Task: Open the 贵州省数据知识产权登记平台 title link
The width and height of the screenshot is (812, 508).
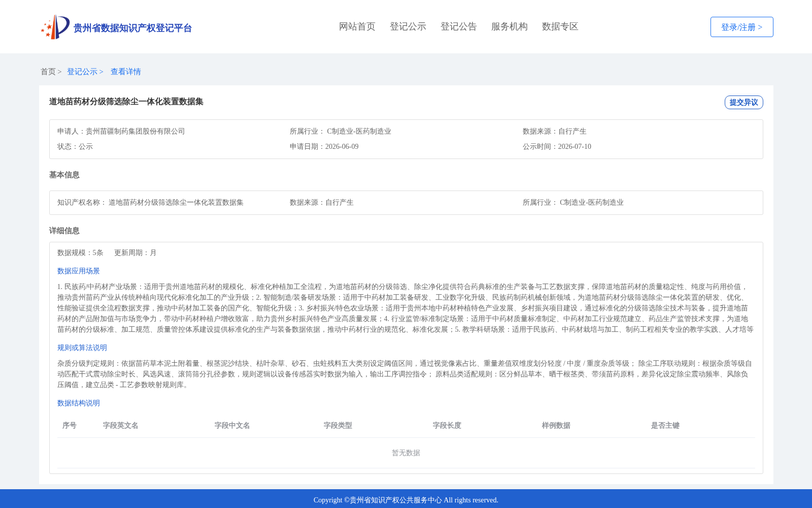Action: pos(132,28)
